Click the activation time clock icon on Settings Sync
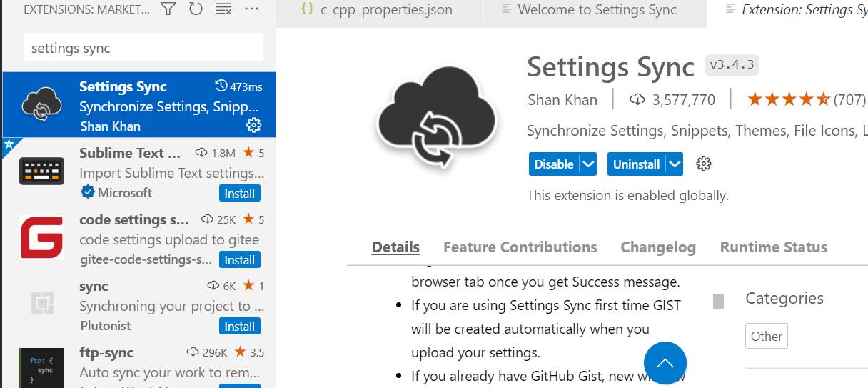This screenshot has height=388, width=868. point(221,86)
